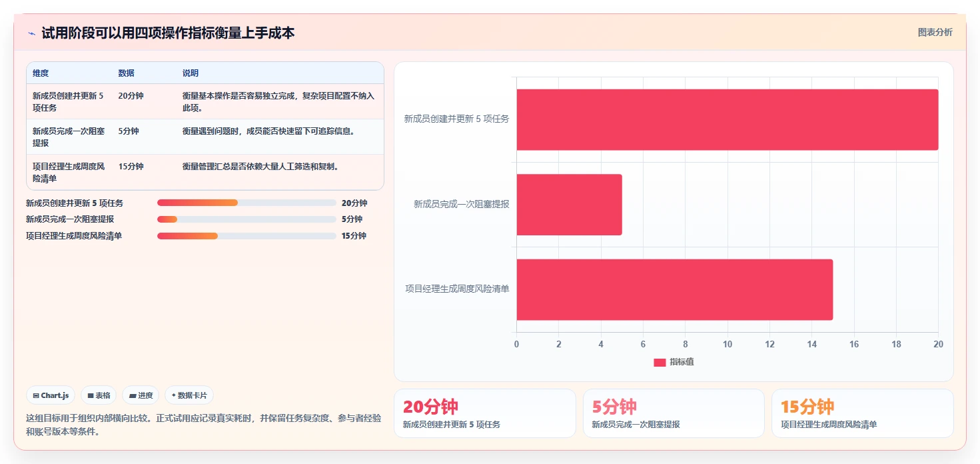Image resolution: width=980 pixels, height=464 pixels.
Task: Click the 5分钟 progress bar for 阻塞提报
Action: [x=246, y=219]
